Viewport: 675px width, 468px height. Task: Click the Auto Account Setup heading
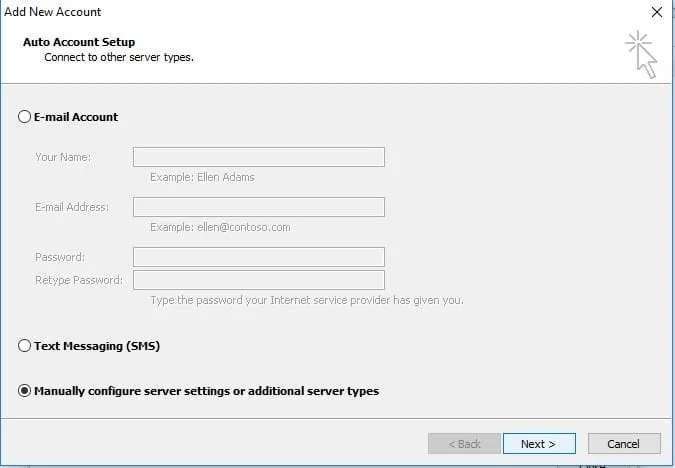(x=79, y=43)
